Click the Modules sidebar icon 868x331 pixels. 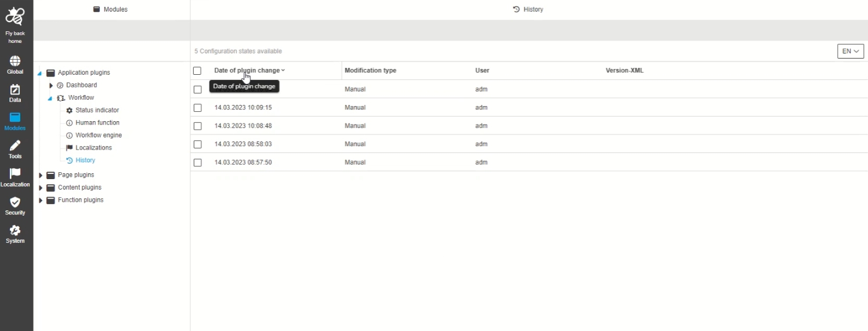[15, 118]
